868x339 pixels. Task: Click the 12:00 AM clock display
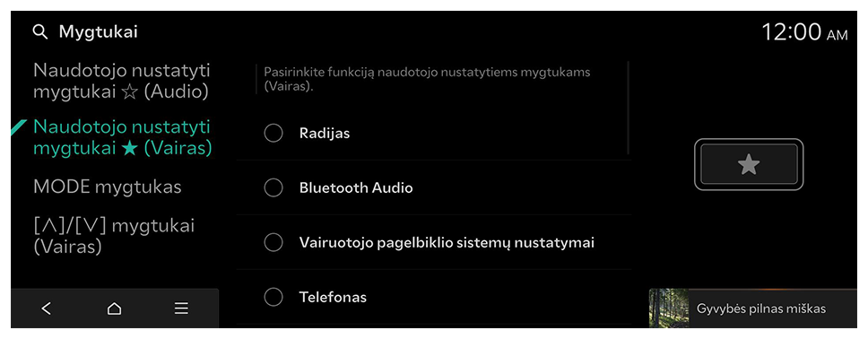click(x=804, y=32)
